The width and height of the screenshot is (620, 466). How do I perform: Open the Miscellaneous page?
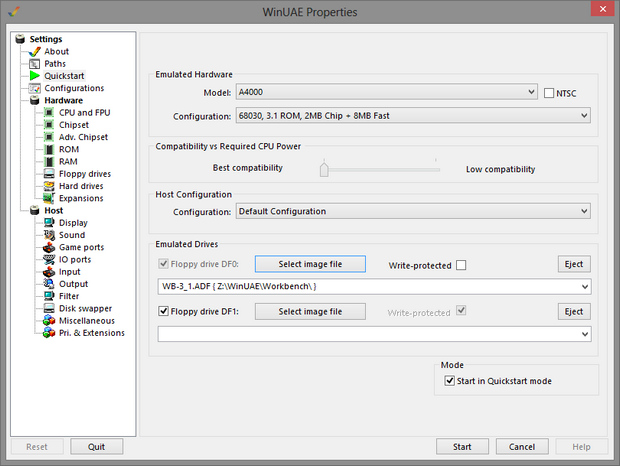[x=87, y=321]
